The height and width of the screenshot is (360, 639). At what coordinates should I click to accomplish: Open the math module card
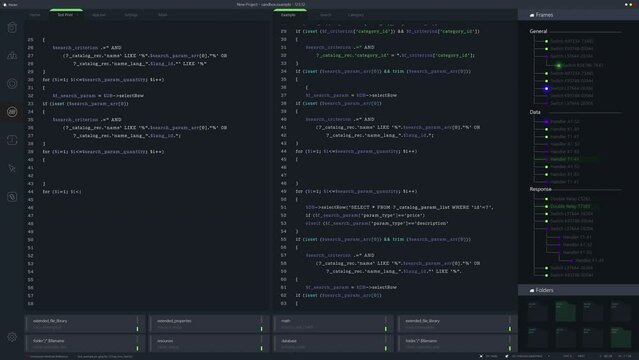click(333, 324)
